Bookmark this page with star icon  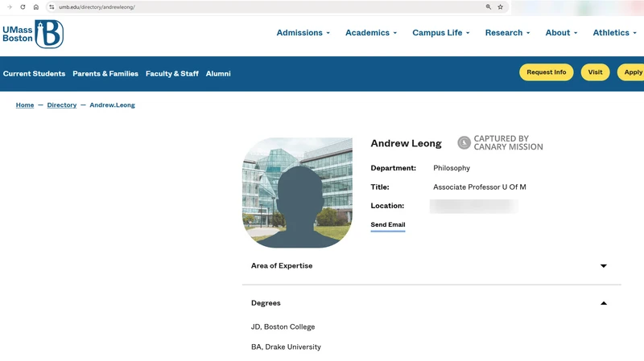(500, 7)
